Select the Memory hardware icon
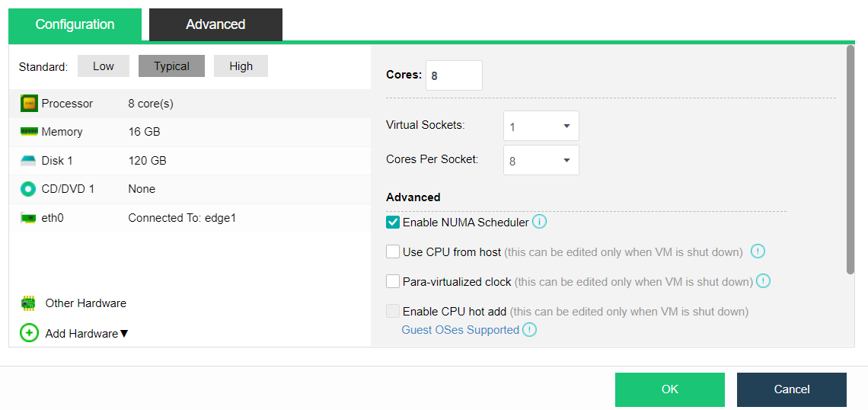This screenshot has width=868, height=410. tap(29, 132)
